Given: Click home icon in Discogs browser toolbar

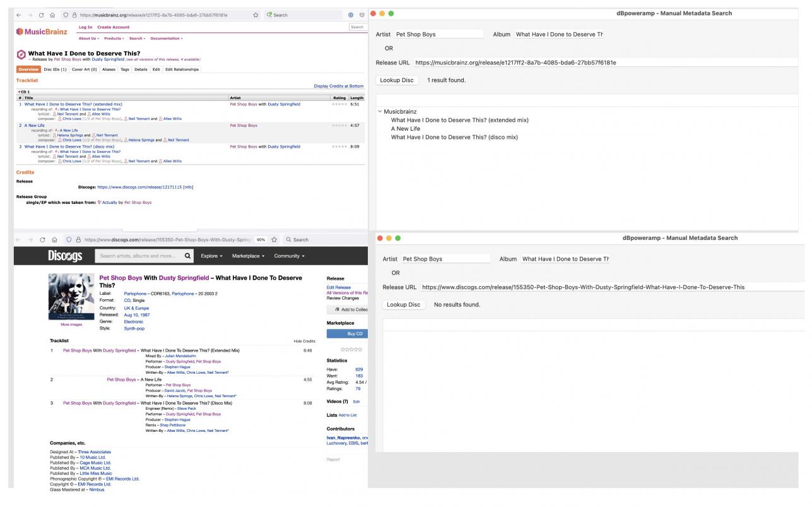Looking at the screenshot, I should [x=54, y=240].
